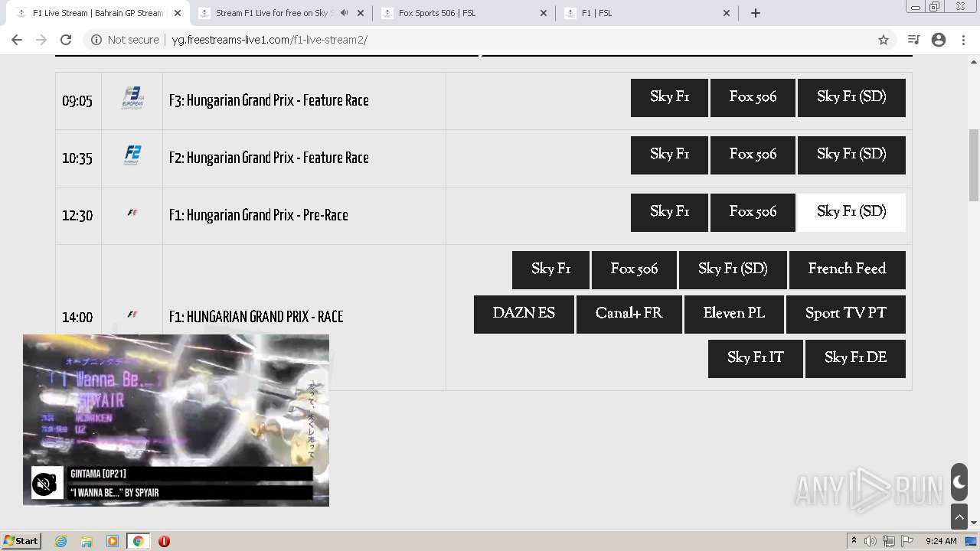Open Fox 506 stream for the 14:00 Race
Image resolution: width=980 pixels, height=551 pixels.
pyautogui.click(x=634, y=269)
